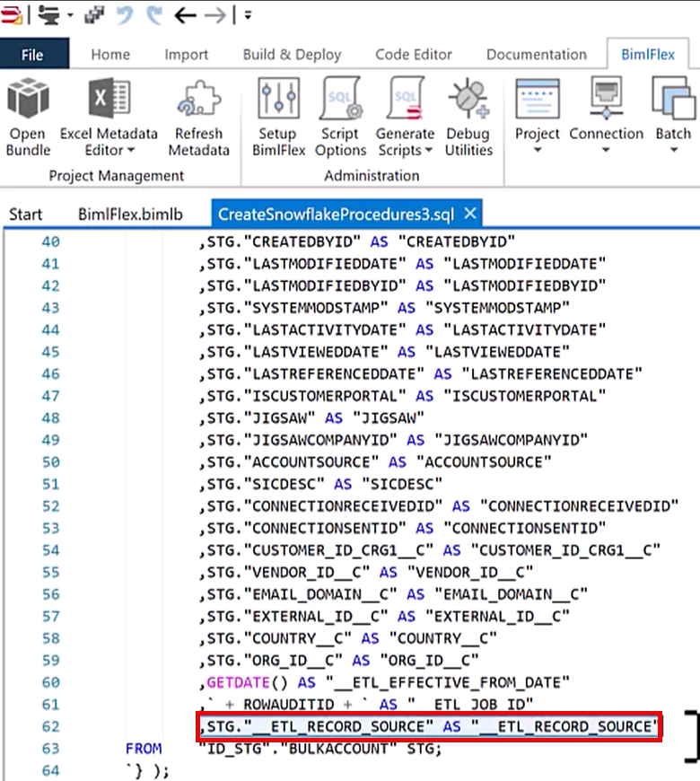Click STG."VENDOR_ID__C" on line 55
The width and height of the screenshot is (700, 781).
[289, 573]
